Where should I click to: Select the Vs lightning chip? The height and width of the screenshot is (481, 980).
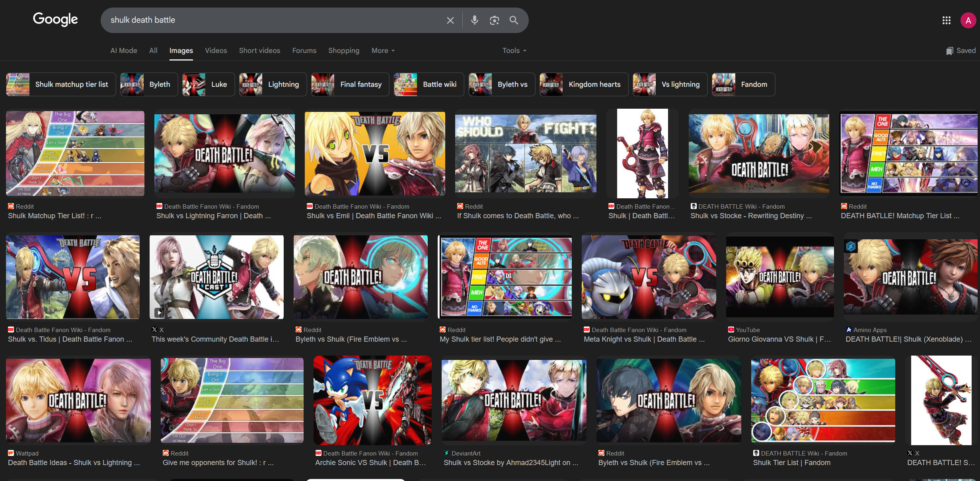(x=670, y=84)
